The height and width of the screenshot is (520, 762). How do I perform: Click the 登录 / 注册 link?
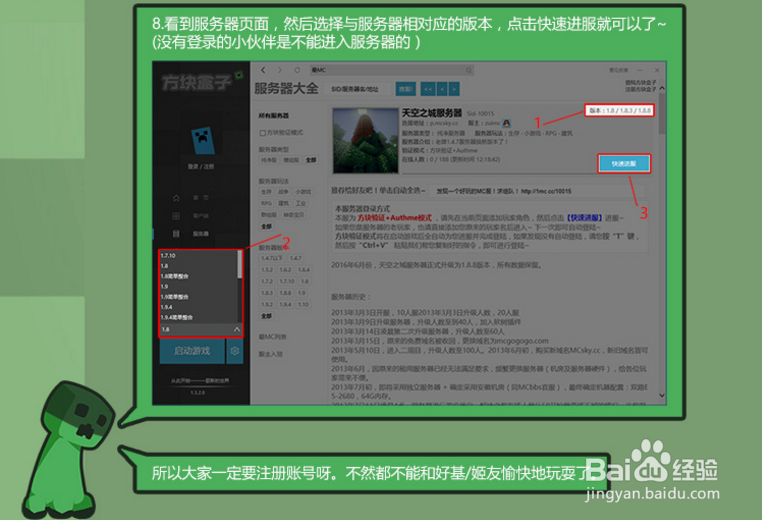click(x=201, y=167)
